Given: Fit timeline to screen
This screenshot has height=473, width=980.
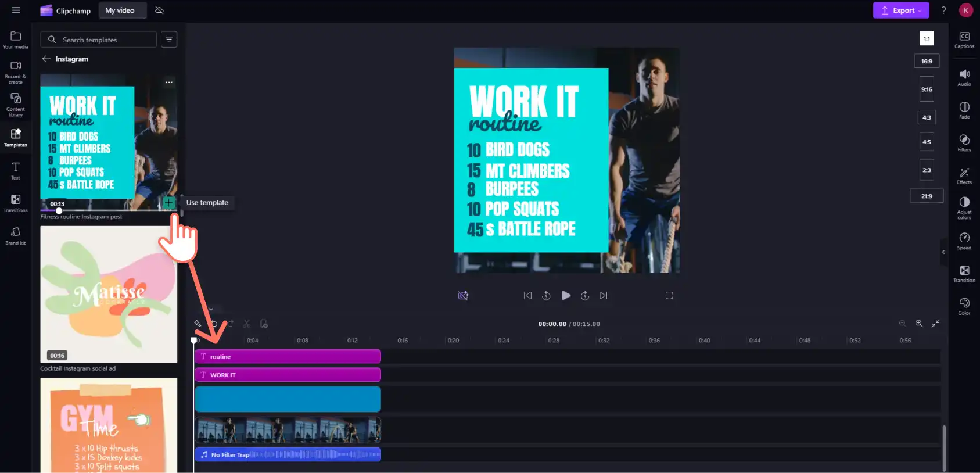Looking at the screenshot, I should click(x=936, y=324).
